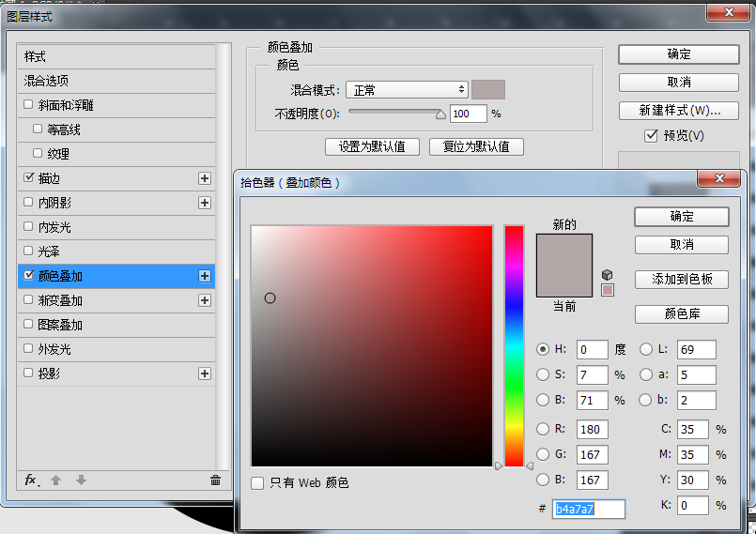This screenshot has width=756, height=534.
Task: Select 混合选项 in the styles list
Action: click(116, 81)
